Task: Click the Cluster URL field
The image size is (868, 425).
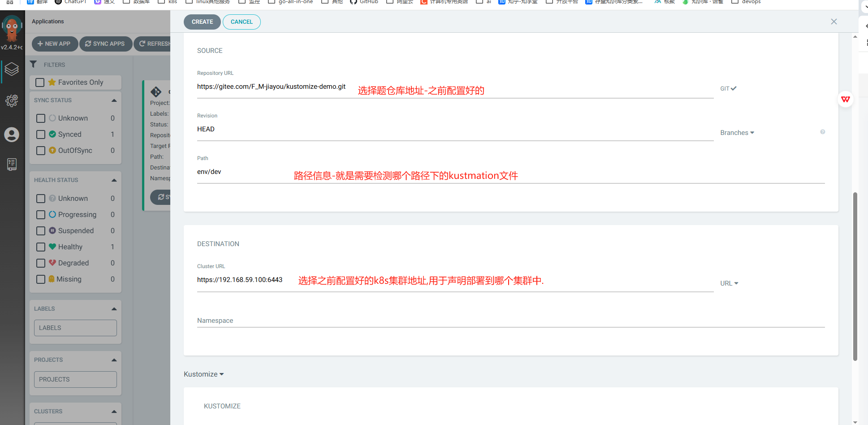Action: click(x=455, y=280)
